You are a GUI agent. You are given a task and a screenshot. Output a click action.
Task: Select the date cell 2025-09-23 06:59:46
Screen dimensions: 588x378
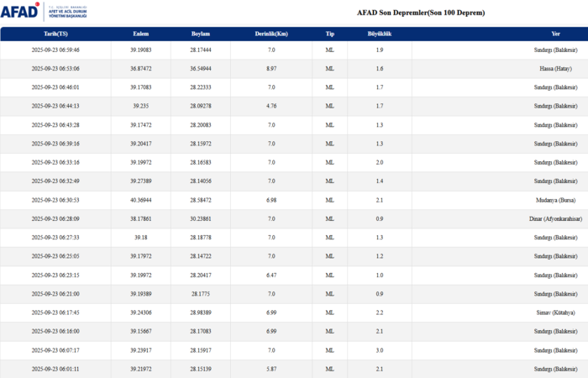pos(55,50)
